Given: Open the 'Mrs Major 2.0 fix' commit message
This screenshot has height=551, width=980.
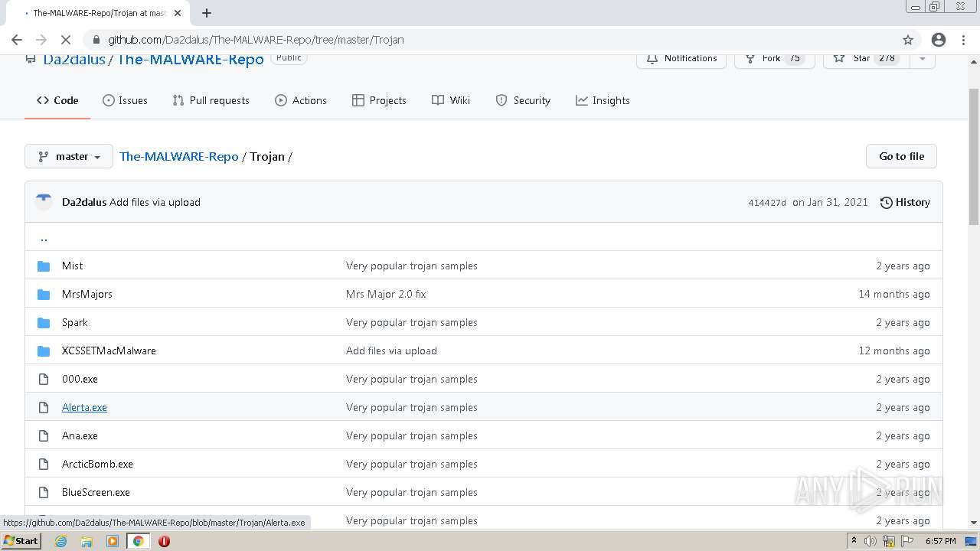Looking at the screenshot, I should 386,294.
